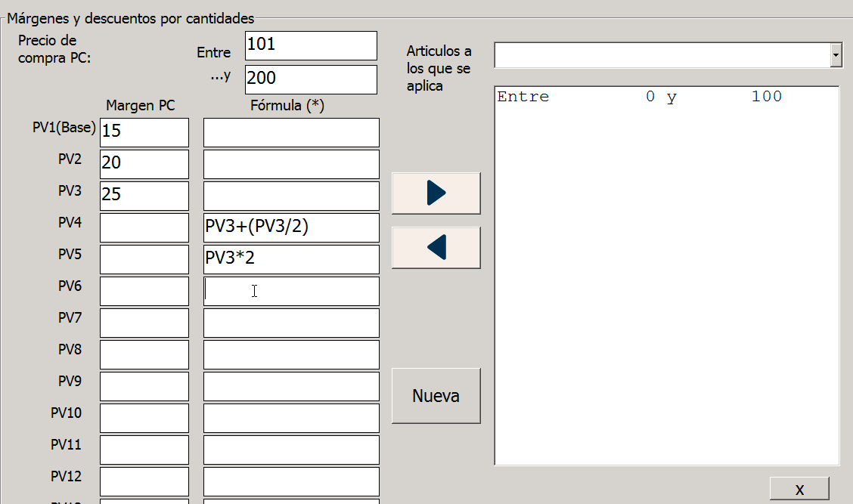Click the '...y' field containing 200
The image size is (853, 504).
tap(311, 79)
